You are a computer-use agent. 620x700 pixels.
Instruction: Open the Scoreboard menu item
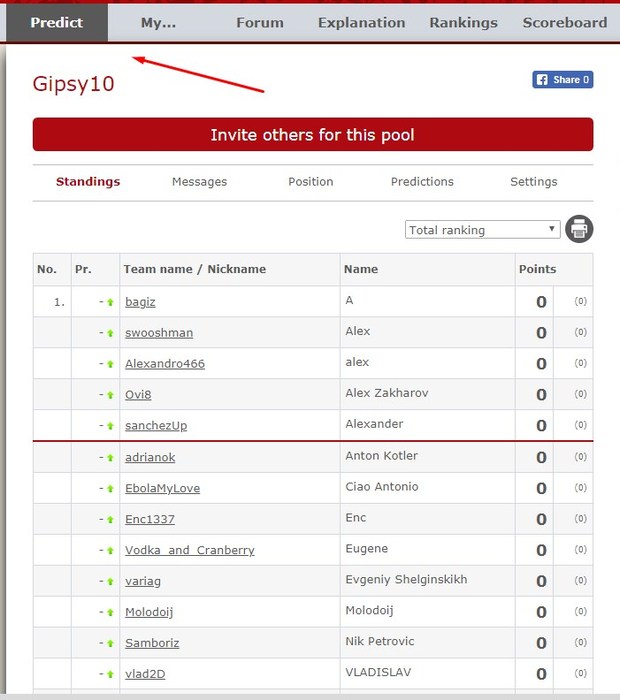[x=565, y=22]
